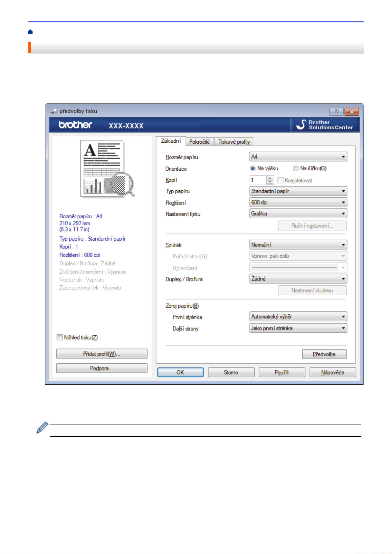Open the Rozlišení 600 dpi dropdown
The height and width of the screenshot is (554, 392).
click(298, 202)
